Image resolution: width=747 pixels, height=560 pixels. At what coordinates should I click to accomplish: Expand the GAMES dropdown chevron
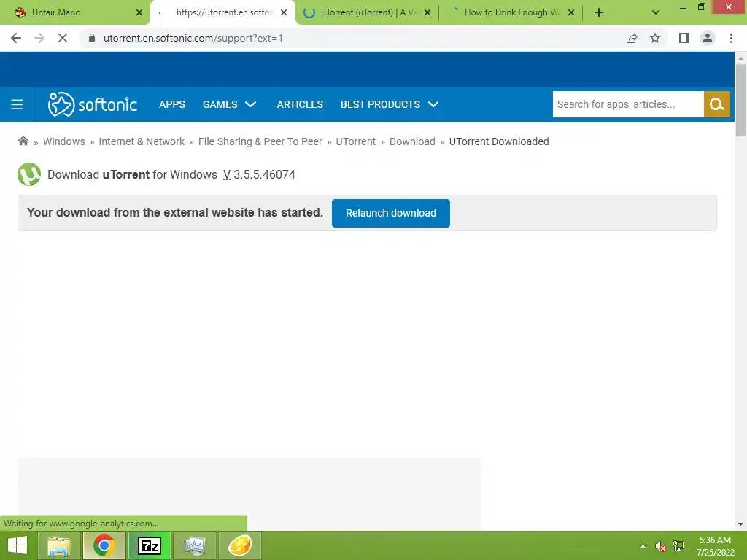click(251, 104)
